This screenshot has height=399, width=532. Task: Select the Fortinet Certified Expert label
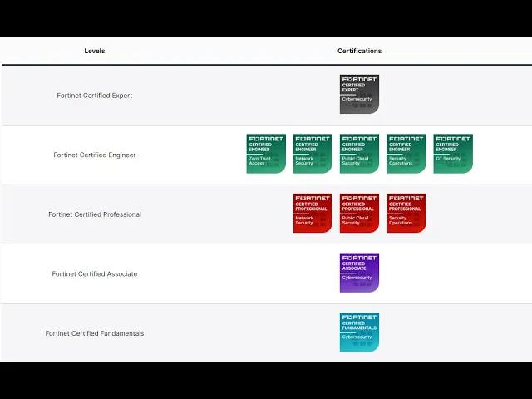click(x=95, y=96)
